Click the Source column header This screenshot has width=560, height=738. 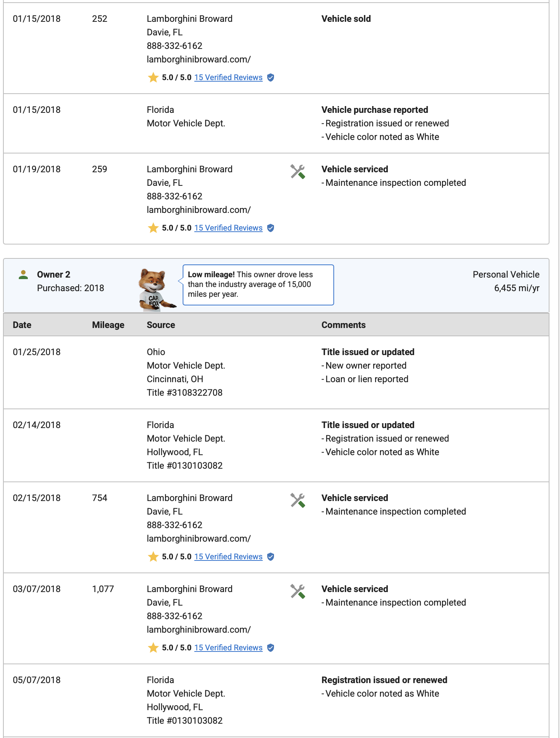pyautogui.click(x=161, y=325)
